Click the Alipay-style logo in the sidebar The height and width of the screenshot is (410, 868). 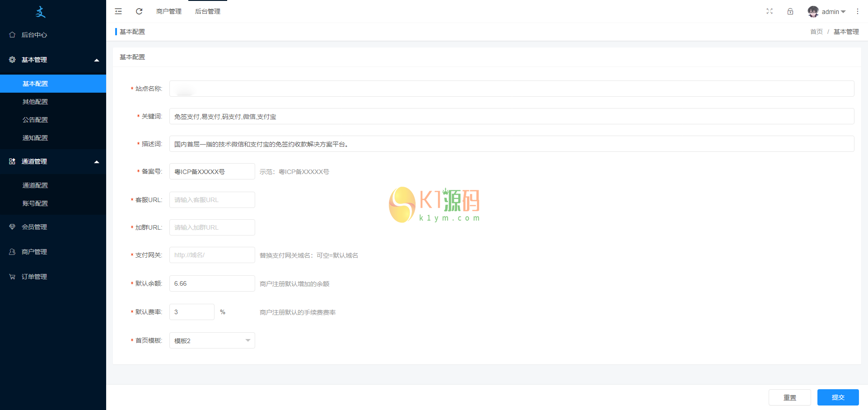click(41, 12)
